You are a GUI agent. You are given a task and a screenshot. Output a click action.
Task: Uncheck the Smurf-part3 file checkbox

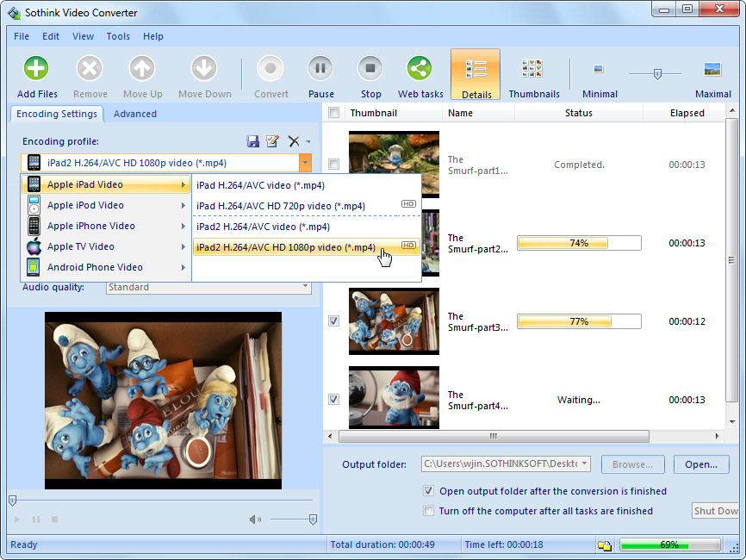(x=334, y=321)
